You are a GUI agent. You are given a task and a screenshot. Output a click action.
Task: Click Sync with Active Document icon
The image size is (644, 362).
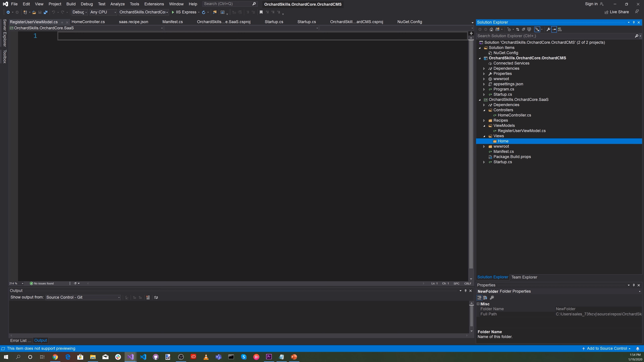pos(518,29)
